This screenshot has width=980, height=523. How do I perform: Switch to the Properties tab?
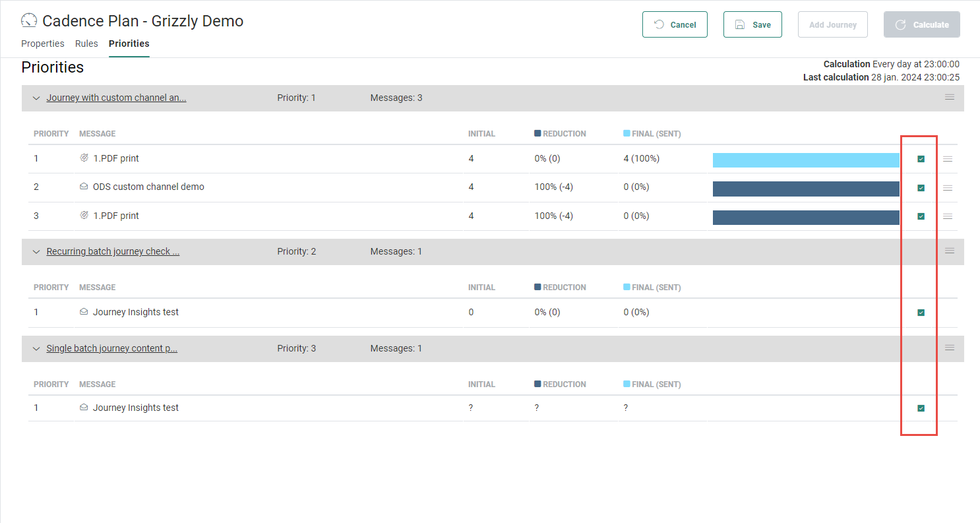[x=43, y=44]
